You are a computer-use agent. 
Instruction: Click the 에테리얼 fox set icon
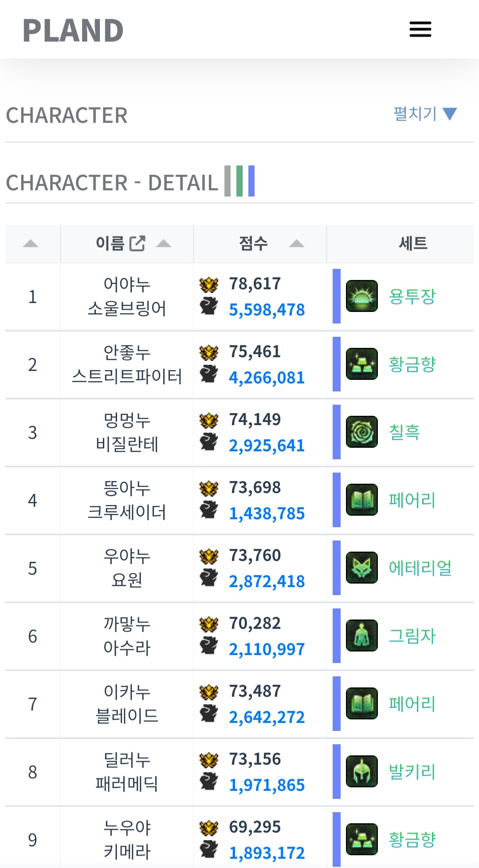361,568
